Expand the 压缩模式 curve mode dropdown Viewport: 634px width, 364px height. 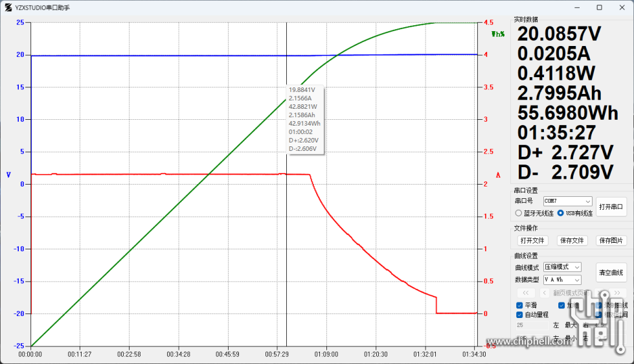click(x=558, y=267)
